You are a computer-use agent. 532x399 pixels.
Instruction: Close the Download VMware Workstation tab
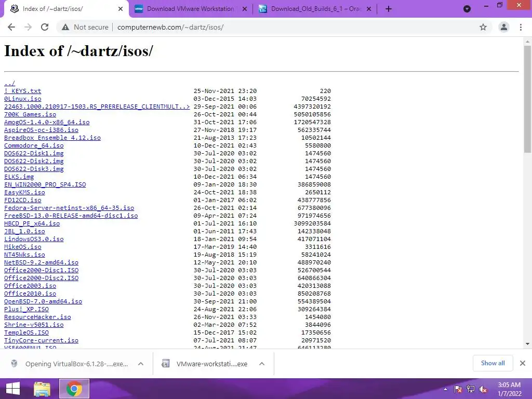(245, 9)
